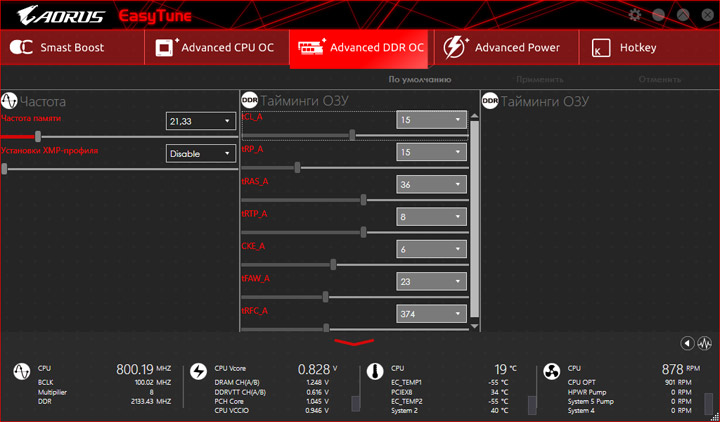Click the tRFC_A slider handle
Image resolution: width=720 pixels, height=422 pixels.
click(x=326, y=328)
